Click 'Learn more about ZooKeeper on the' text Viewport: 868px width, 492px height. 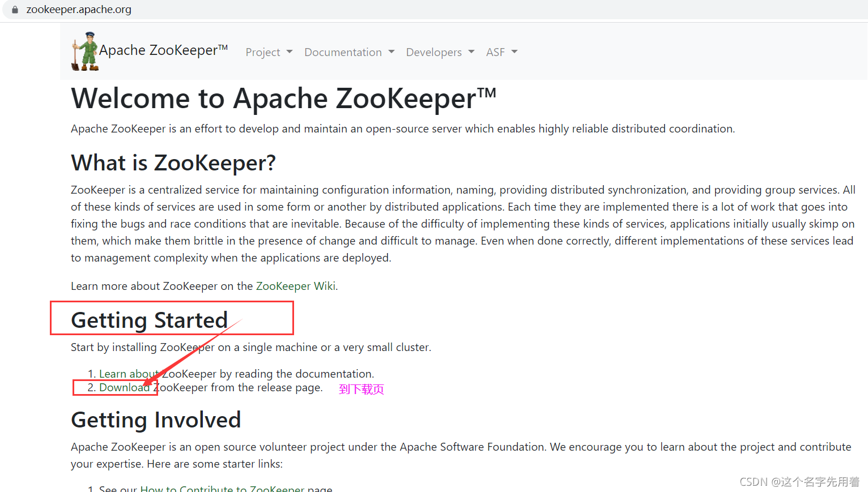tap(162, 286)
